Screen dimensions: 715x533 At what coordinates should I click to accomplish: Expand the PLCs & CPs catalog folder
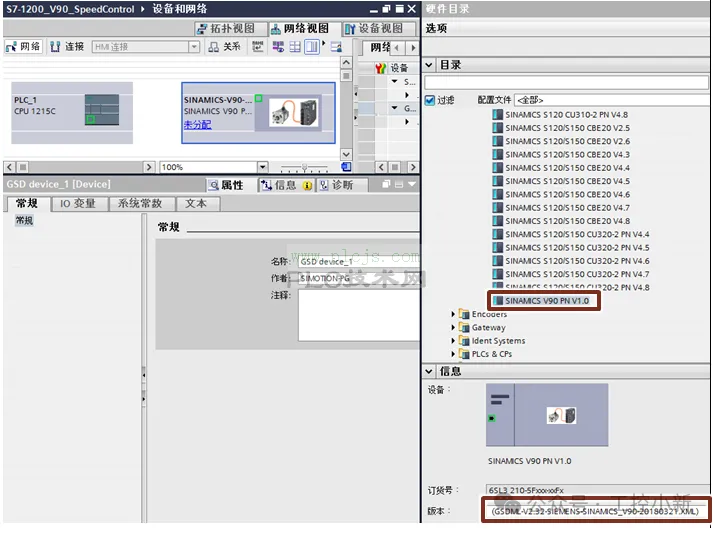coord(453,354)
